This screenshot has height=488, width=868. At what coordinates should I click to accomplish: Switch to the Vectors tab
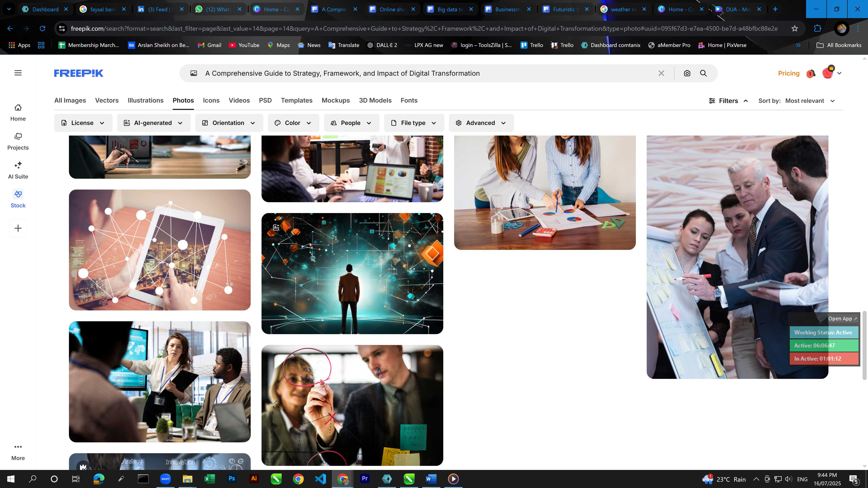pos(107,100)
